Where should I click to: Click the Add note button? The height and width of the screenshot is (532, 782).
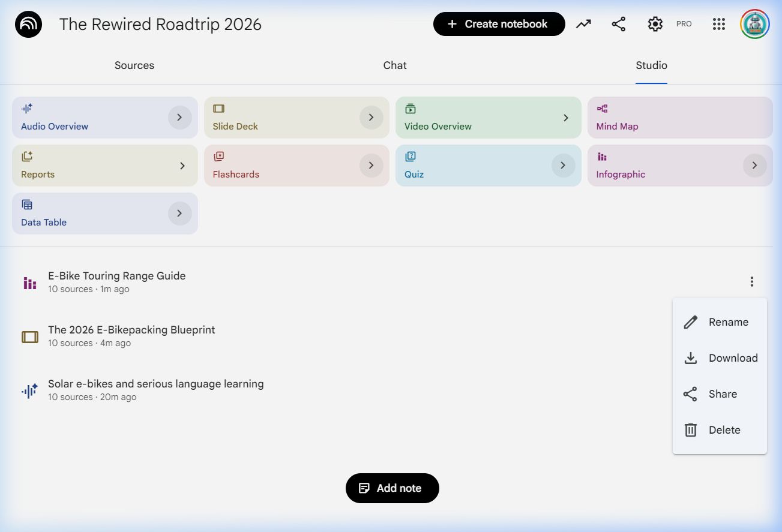[392, 488]
